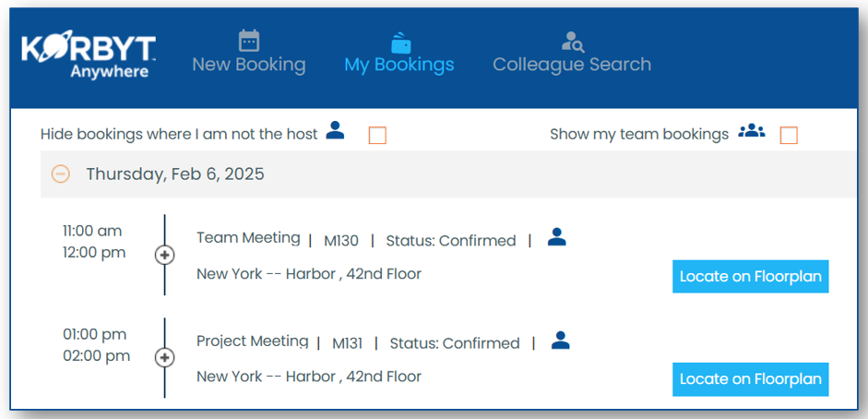The height and width of the screenshot is (419, 868).
Task: Click host person icon beside hide bookings label
Action: (335, 131)
